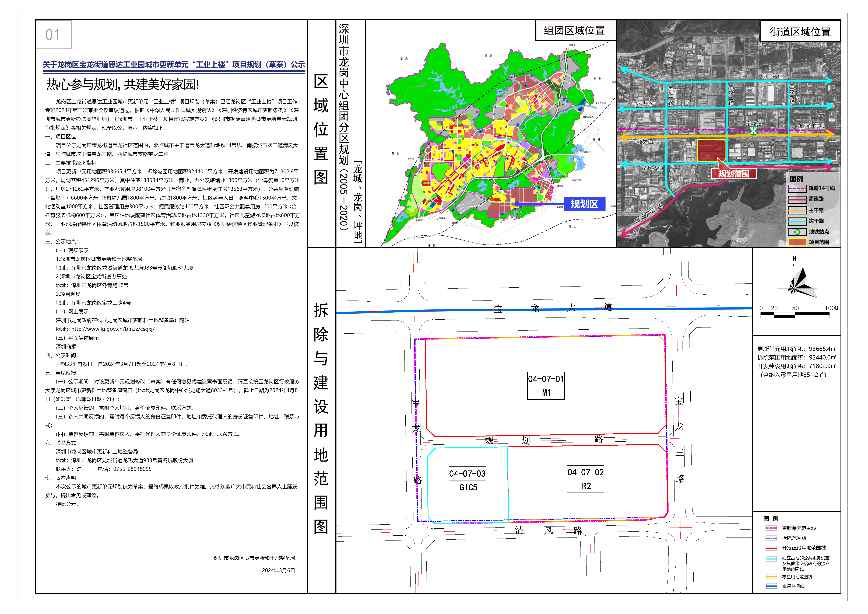Click 更新单元用地面积: 93665.4㎡ text
The height and width of the screenshot is (614, 868).
[797, 349]
